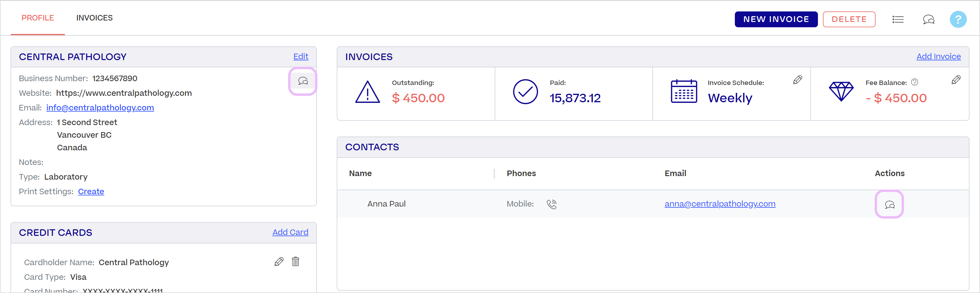Click the CREDIT CARDS section heading
Image resolution: width=980 pixels, height=293 pixels.
click(x=56, y=233)
